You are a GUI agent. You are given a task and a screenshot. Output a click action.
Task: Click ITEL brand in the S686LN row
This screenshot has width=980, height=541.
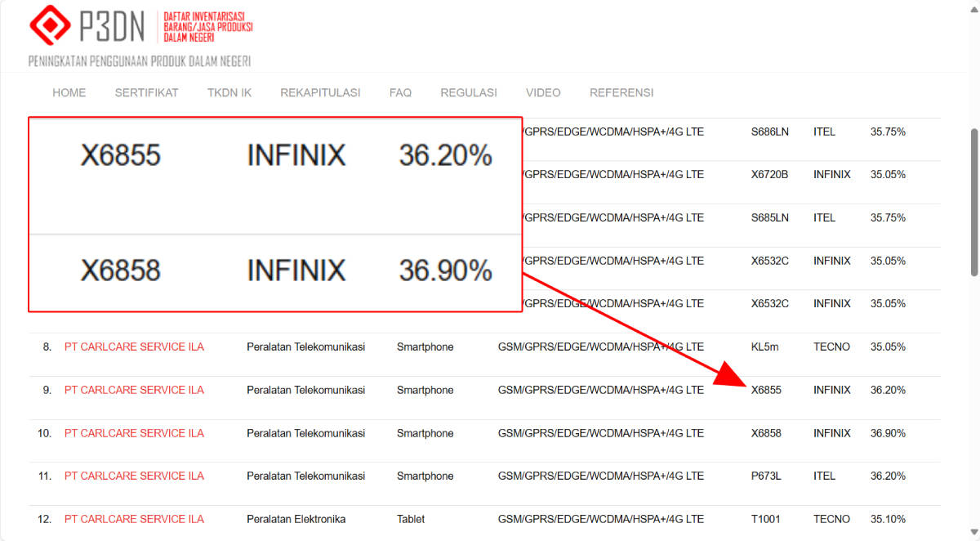click(824, 131)
